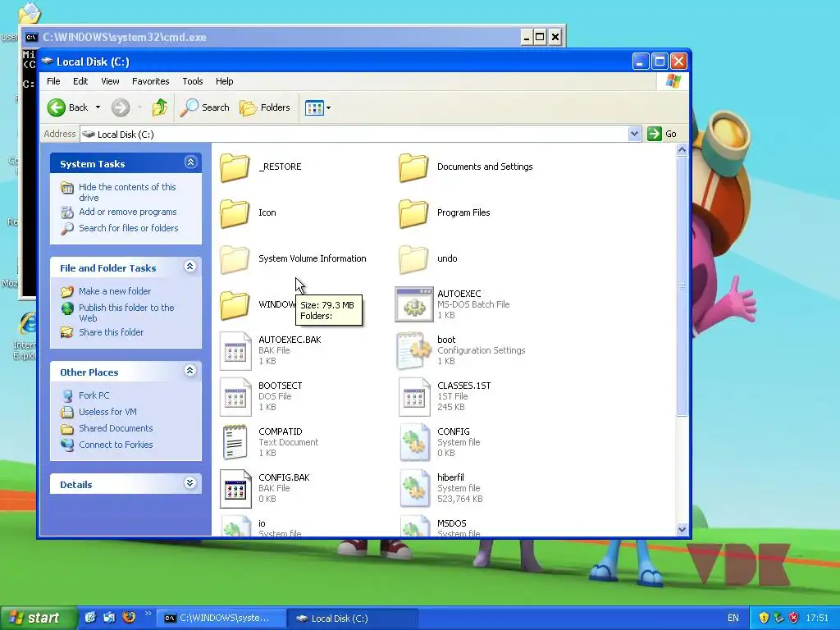Open the Tools menu
The image size is (840, 630).
click(192, 81)
